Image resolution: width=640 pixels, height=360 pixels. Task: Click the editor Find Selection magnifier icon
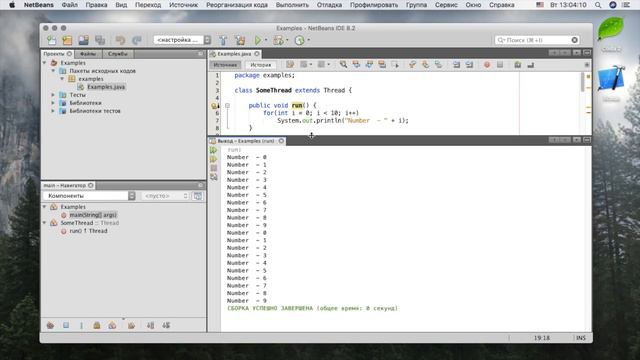click(x=343, y=64)
